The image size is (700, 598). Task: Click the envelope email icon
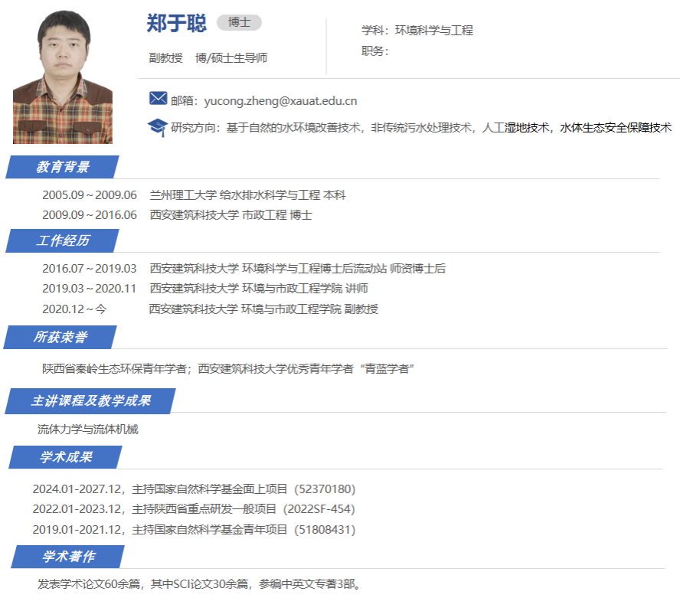click(x=158, y=99)
